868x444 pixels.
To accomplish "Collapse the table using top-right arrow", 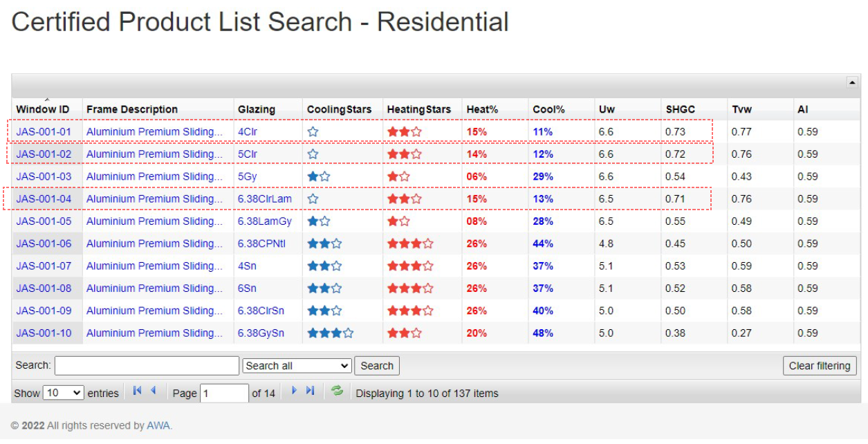I will (852, 82).
